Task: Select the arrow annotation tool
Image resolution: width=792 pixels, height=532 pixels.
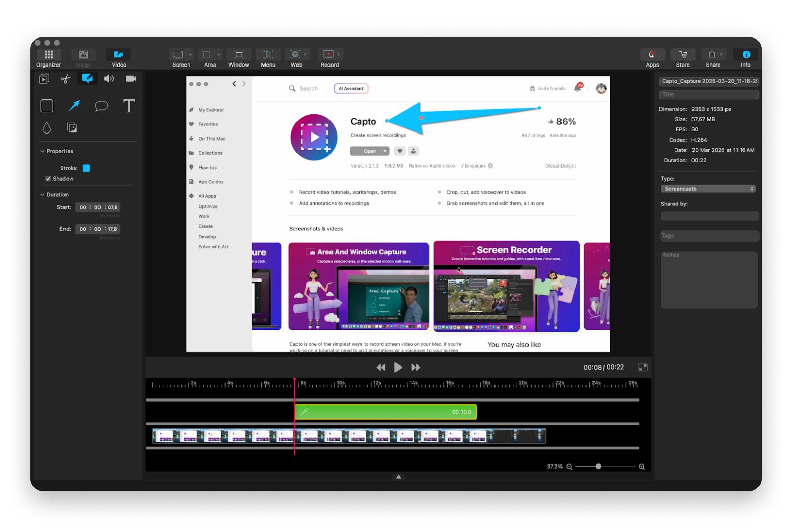Action: pyautogui.click(x=74, y=106)
